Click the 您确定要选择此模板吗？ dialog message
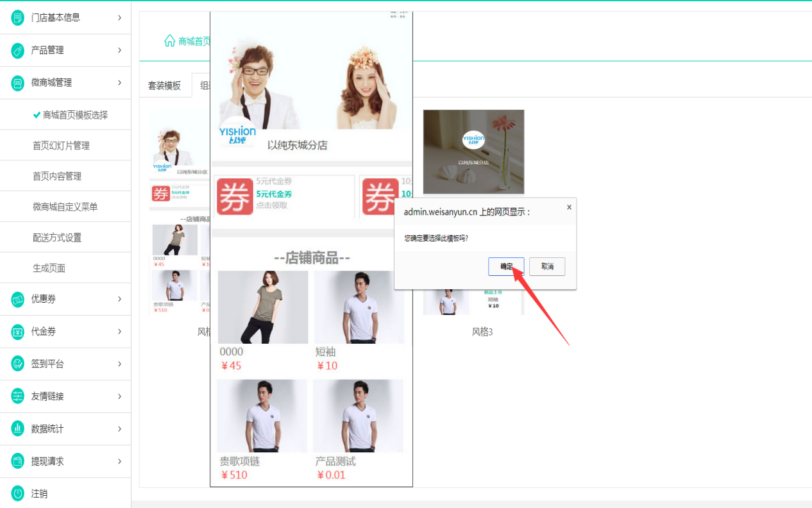Screen dimensions: 812x508 (x=436, y=238)
